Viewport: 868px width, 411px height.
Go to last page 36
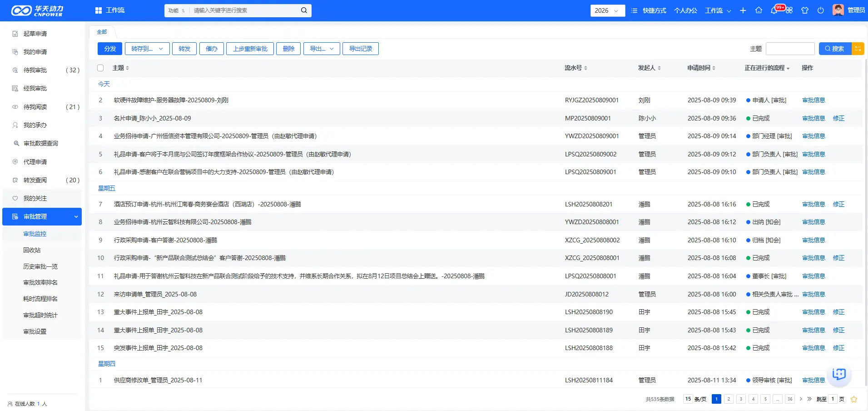pos(790,399)
